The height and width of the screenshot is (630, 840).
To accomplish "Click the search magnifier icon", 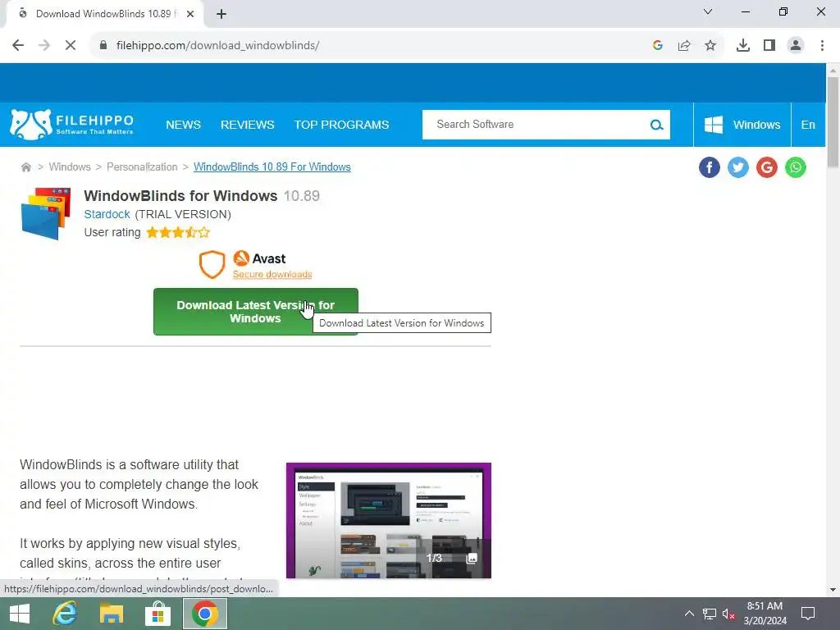I will tap(657, 125).
